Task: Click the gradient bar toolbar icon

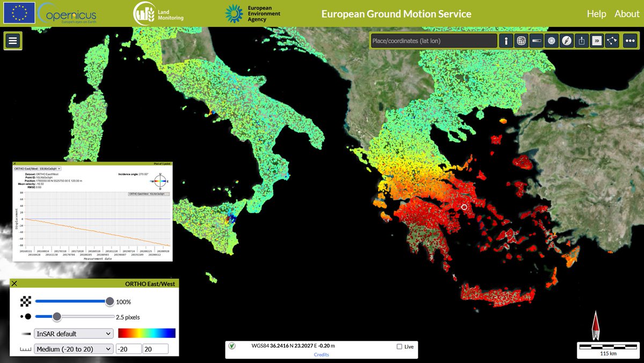Action: [536, 40]
